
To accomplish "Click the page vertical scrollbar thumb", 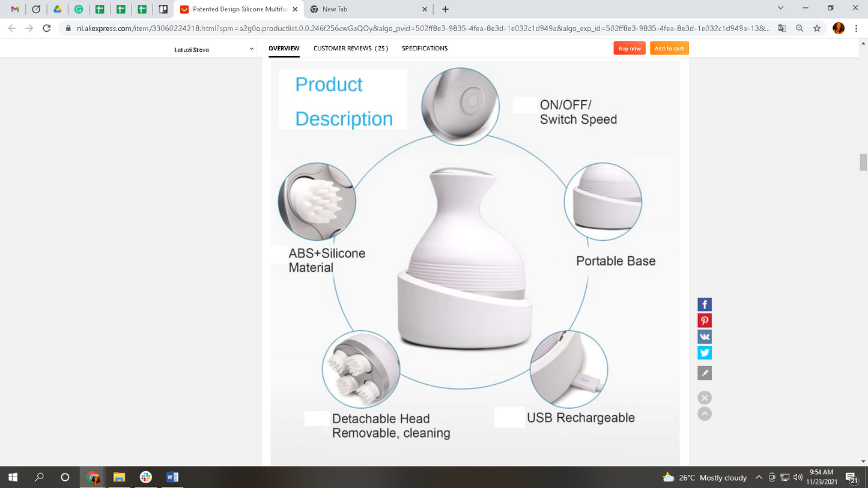I will [x=863, y=162].
